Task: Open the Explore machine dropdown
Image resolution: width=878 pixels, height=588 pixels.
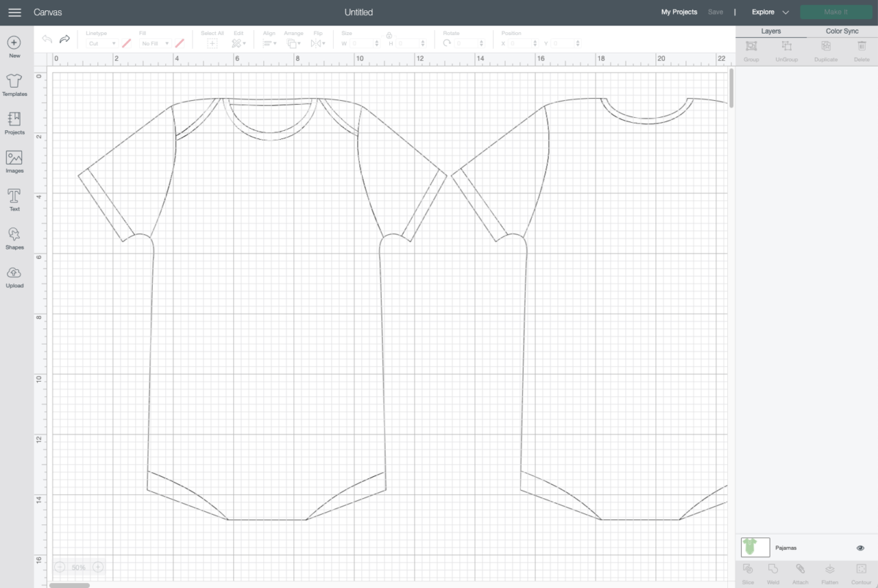Action: (x=770, y=12)
